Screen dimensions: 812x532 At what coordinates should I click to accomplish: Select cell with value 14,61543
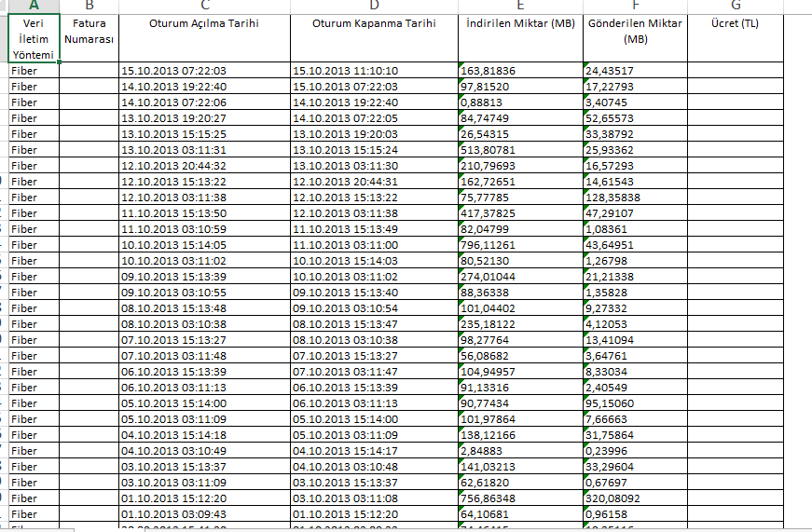(636, 182)
